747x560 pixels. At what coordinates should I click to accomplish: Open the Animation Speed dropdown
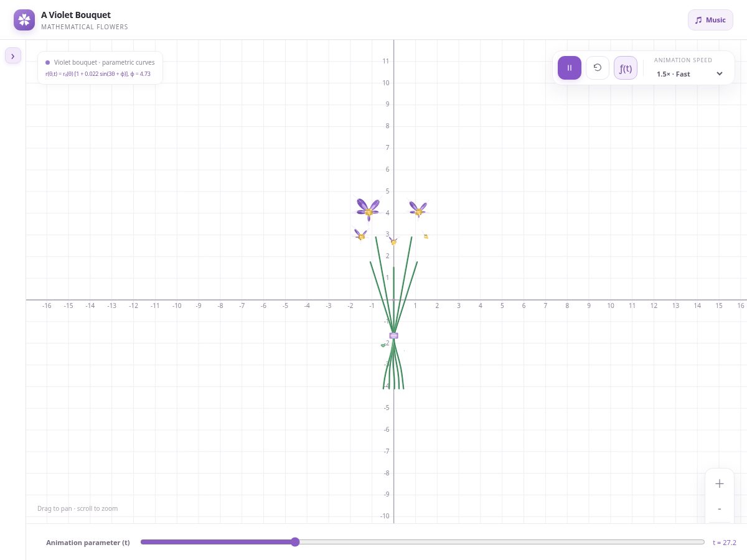690,73
